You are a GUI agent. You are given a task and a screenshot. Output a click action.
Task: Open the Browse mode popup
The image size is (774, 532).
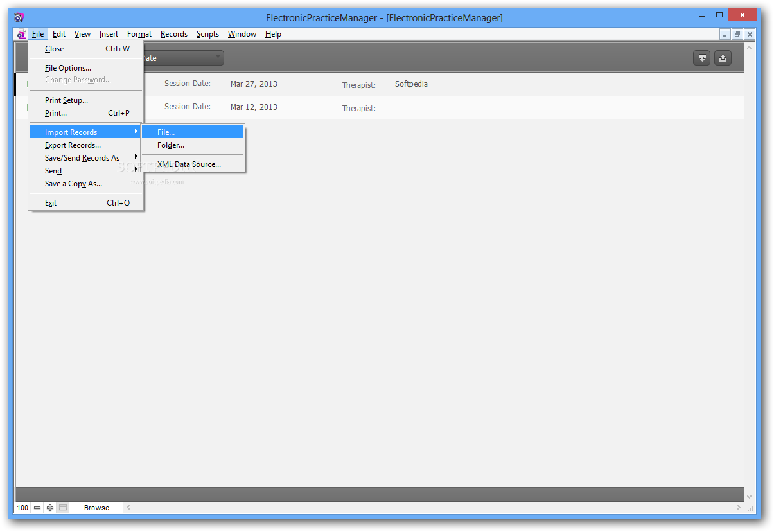click(96, 508)
